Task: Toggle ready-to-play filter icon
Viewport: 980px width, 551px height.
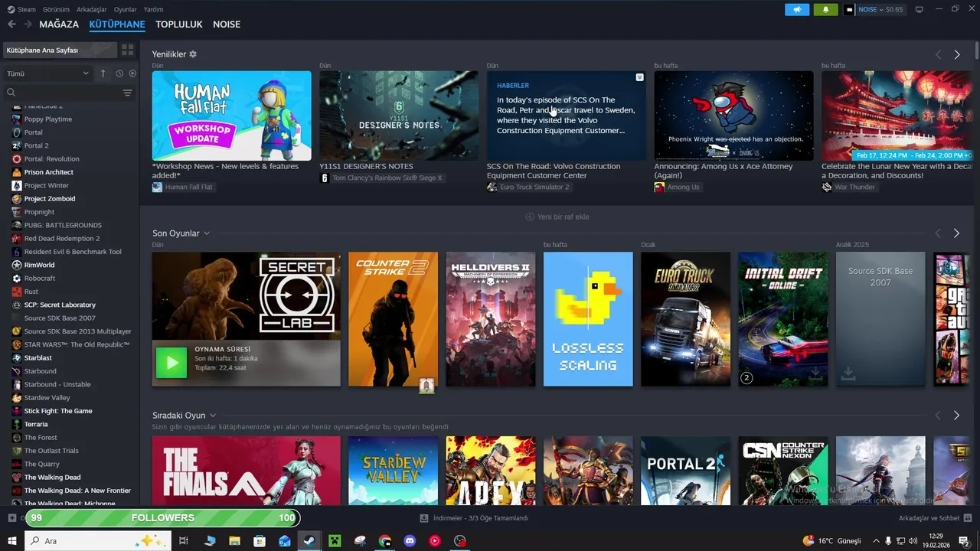Action: 132,73
